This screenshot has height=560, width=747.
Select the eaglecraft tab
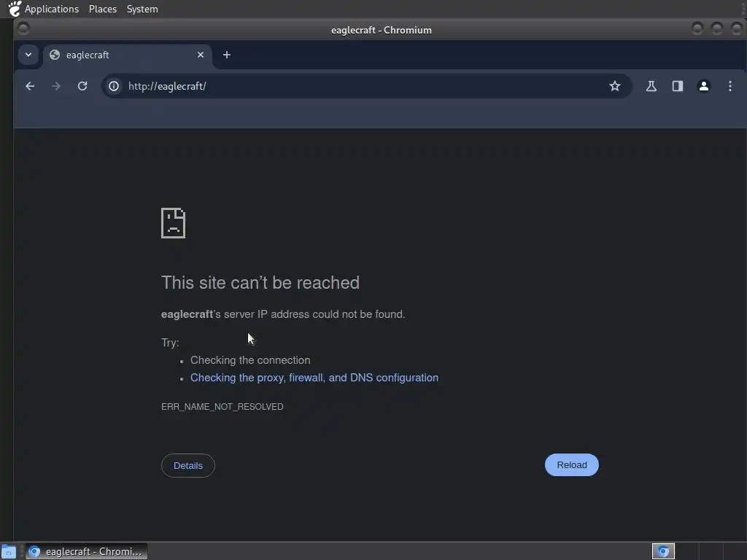click(x=127, y=55)
